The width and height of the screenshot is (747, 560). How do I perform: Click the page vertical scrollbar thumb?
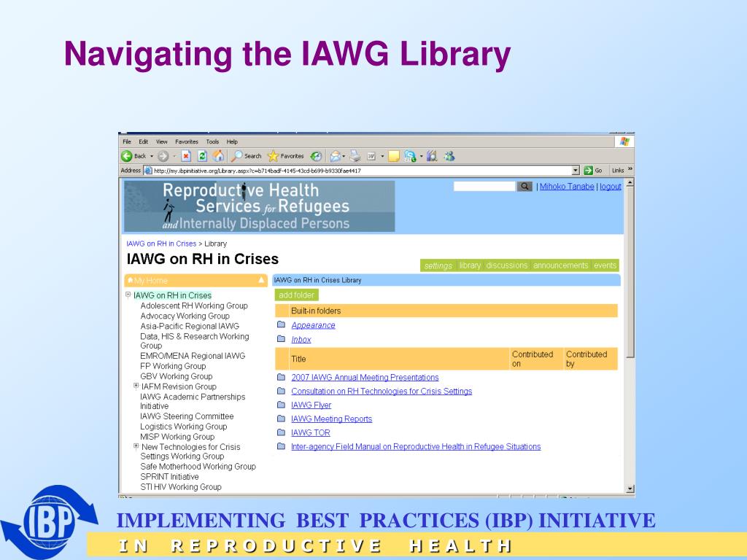coord(630,272)
